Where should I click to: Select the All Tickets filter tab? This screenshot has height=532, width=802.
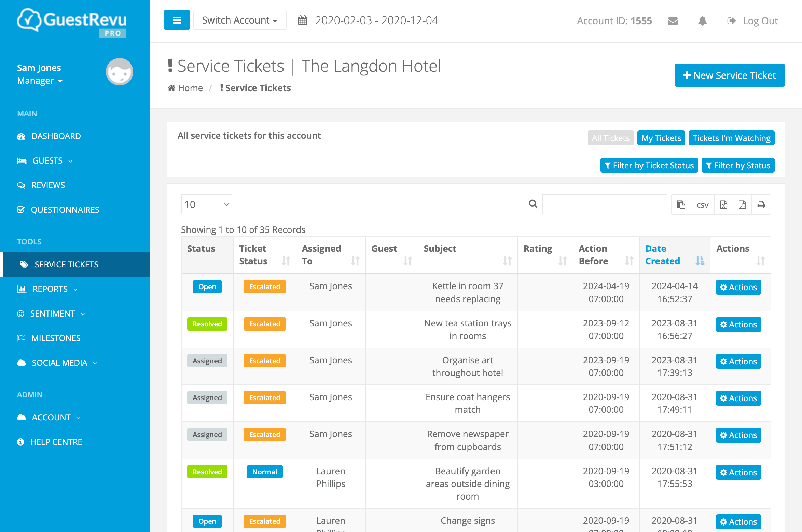tap(610, 138)
